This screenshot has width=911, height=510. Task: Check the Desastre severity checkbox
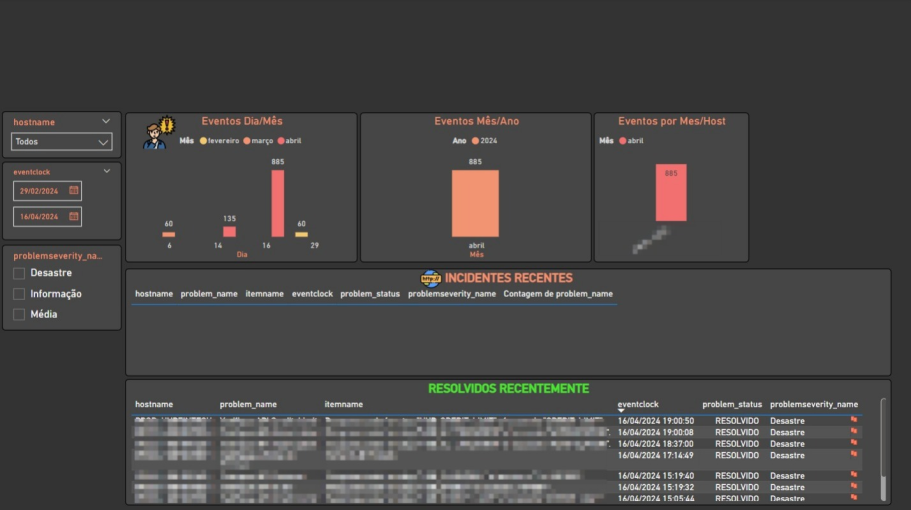coord(19,273)
